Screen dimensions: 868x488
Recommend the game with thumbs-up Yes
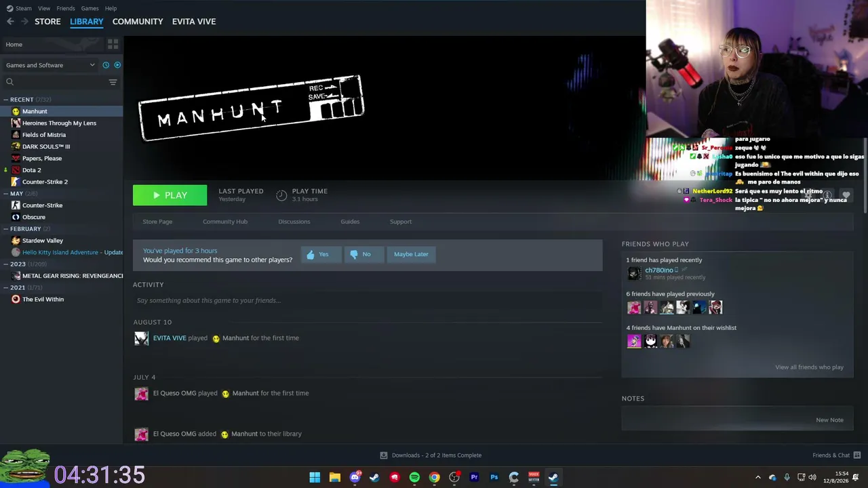click(x=321, y=254)
